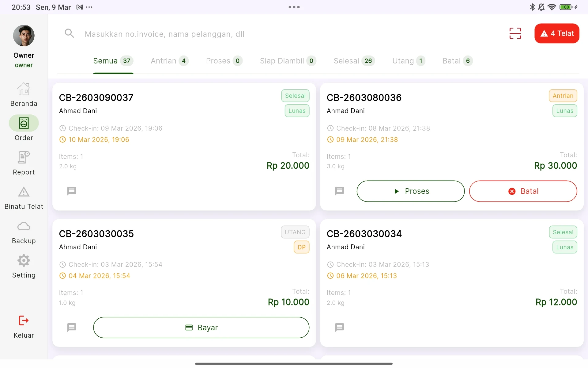Viewport: 588px width, 368px height.
Task: Switch to the Selesai 26 tab
Action: [354, 61]
